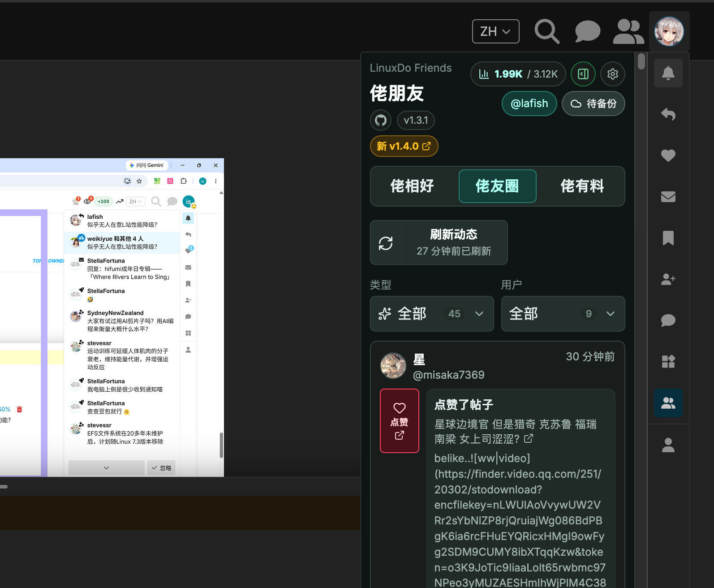Open the 1.99K / 3.12K statistics button
Screen dimensions: 714x588
pos(518,74)
